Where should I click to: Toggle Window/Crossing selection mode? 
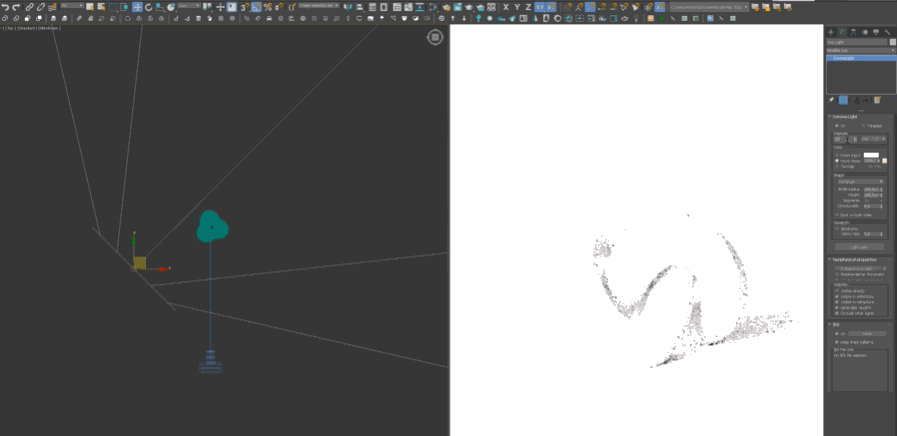click(x=124, y=7)
